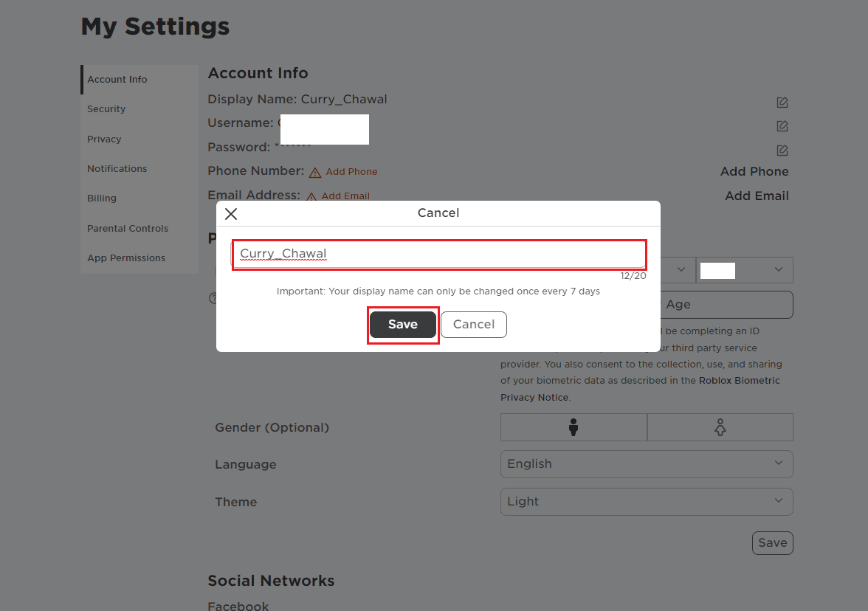Screen dimensions: 868x611
Task: Open the Theme dropdown showing Light
Action: 647,502
